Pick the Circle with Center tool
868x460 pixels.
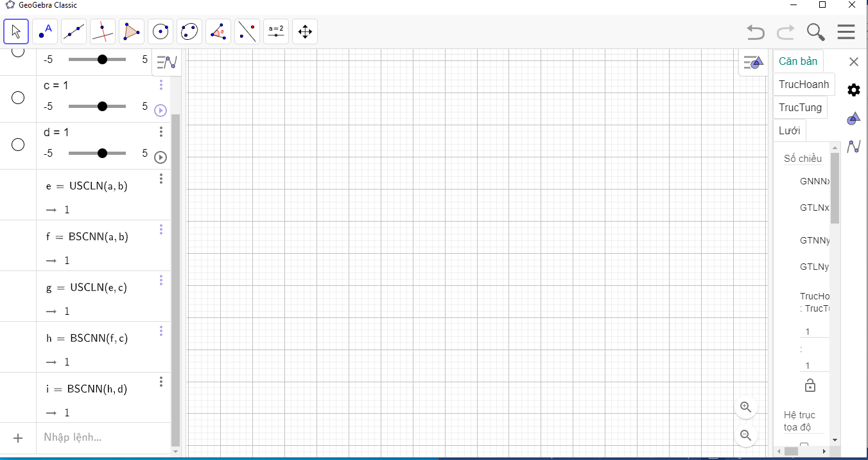tap(161, 31)
